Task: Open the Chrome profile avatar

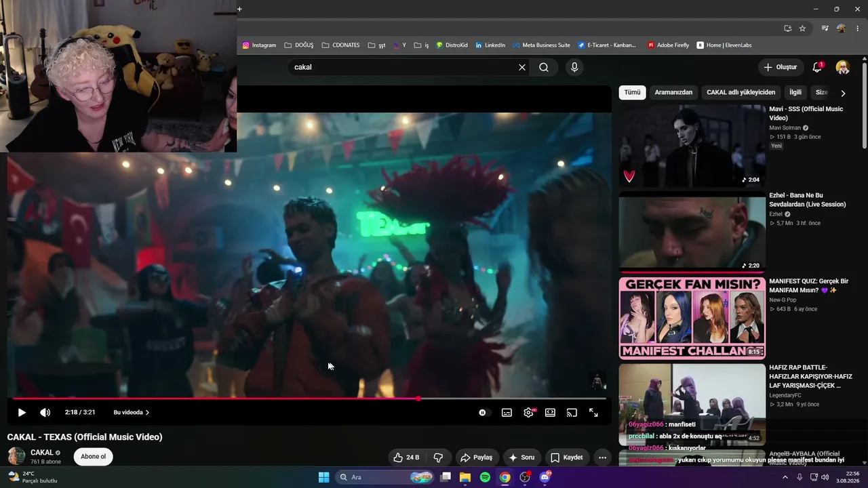Action: click(x=841, y=28)
